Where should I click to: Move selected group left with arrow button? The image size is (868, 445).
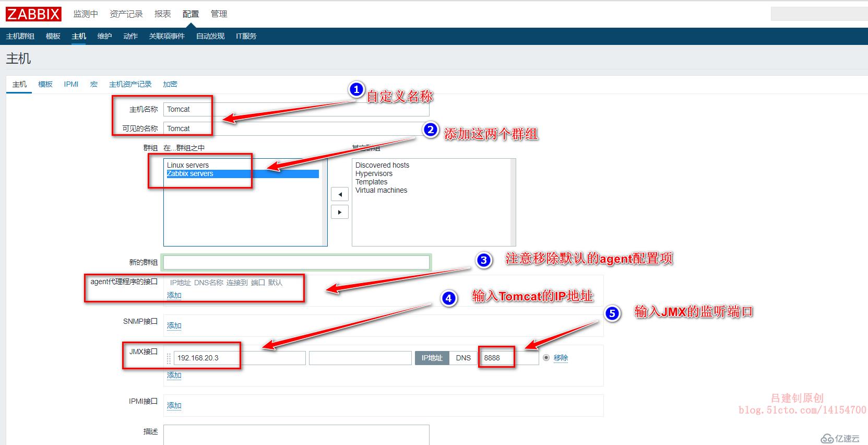(x=340, y=194)
